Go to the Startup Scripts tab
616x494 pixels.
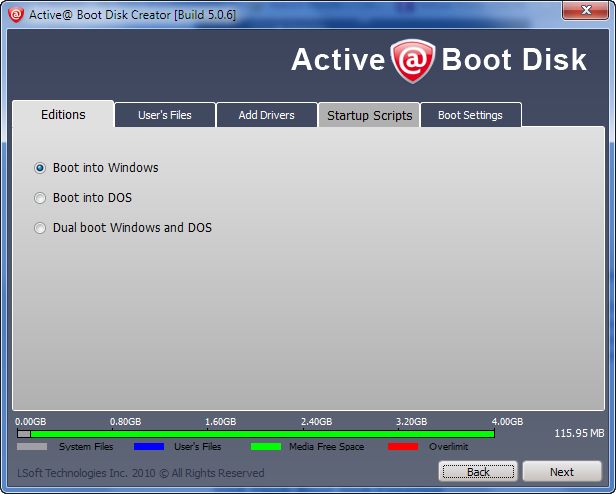[x=369, y=115]
